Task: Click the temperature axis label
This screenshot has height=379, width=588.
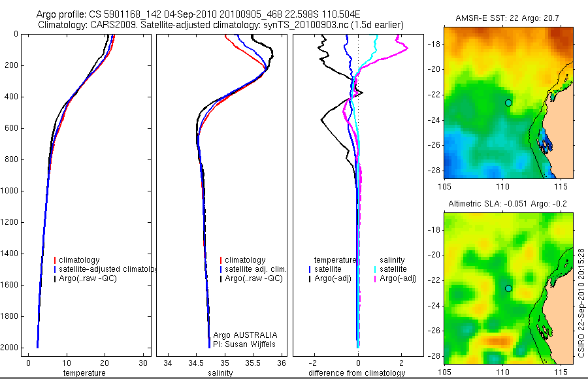Action: (x=84, y=372)
